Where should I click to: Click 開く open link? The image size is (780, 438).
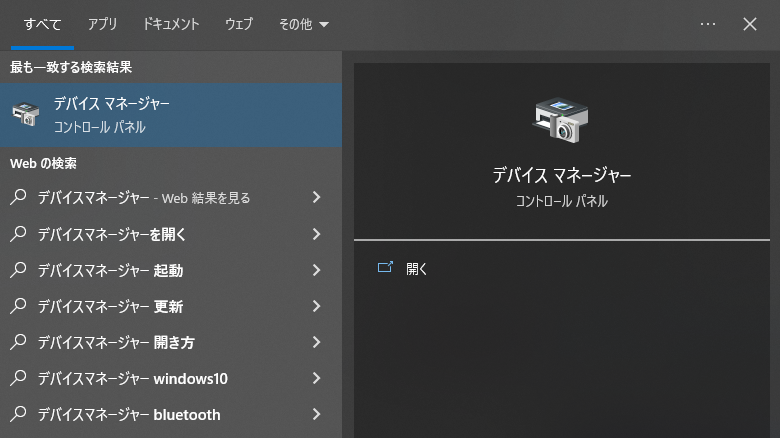click(416, 269)
